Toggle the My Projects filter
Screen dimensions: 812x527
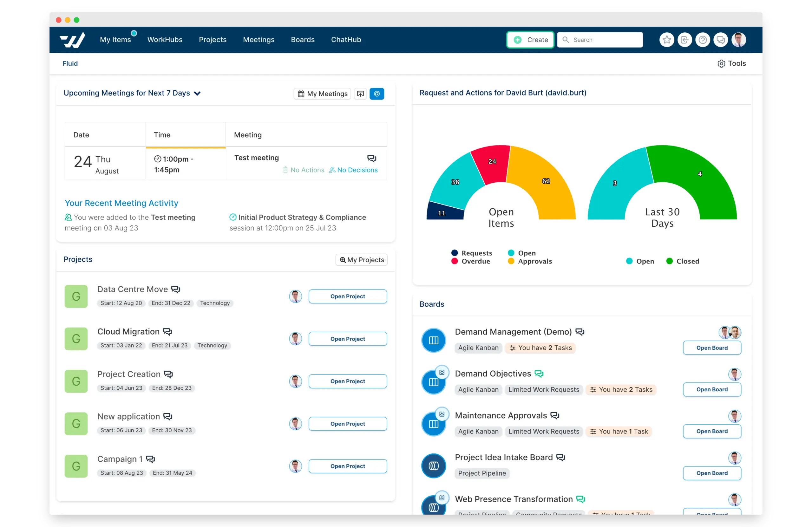361,260
